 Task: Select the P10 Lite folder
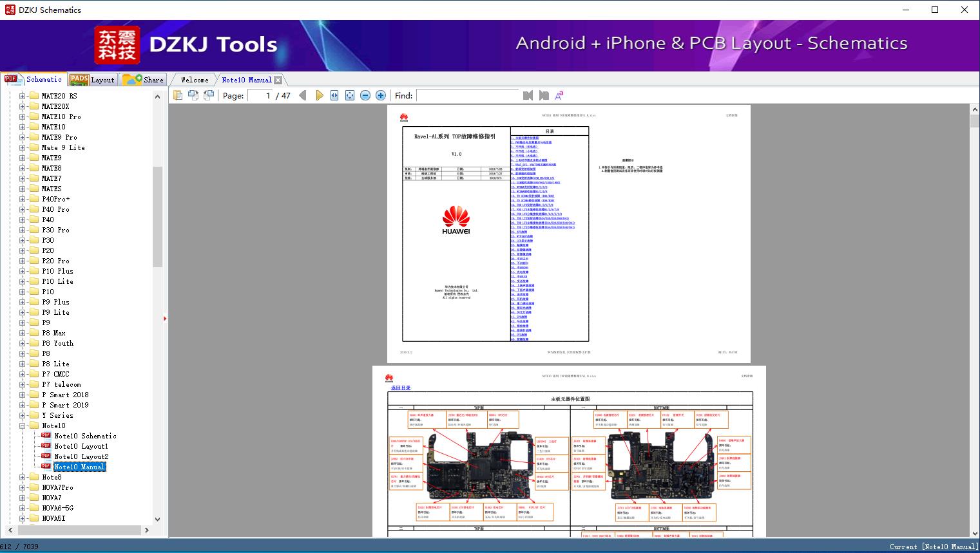[57, 281]
